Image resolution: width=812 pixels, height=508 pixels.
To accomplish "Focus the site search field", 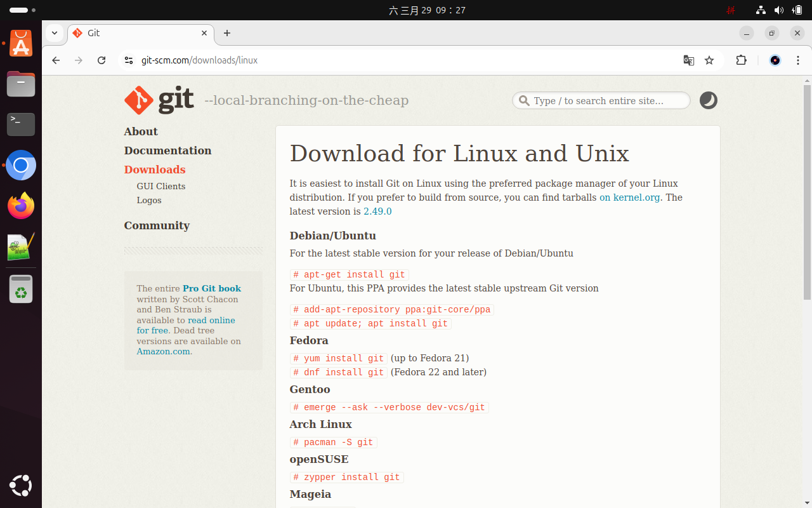I will (x=601, y=100).
